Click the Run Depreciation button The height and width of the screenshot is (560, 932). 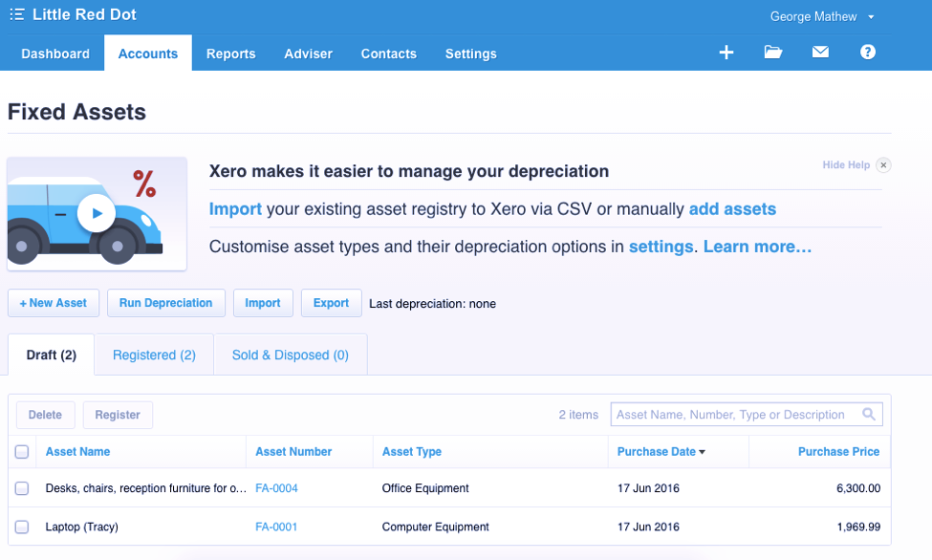click(165, 303)
